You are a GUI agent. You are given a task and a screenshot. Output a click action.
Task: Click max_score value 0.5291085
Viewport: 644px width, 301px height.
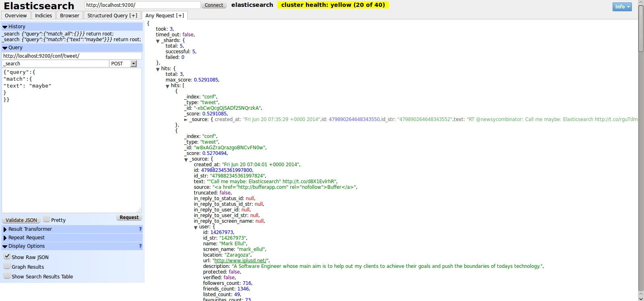tap(206, 80)
